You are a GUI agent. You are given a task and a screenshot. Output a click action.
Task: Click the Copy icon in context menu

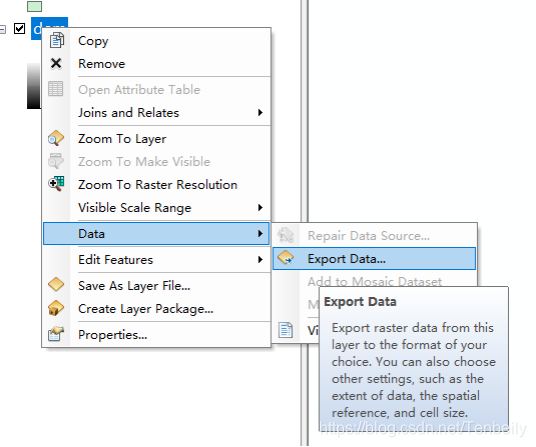point(56,40)
